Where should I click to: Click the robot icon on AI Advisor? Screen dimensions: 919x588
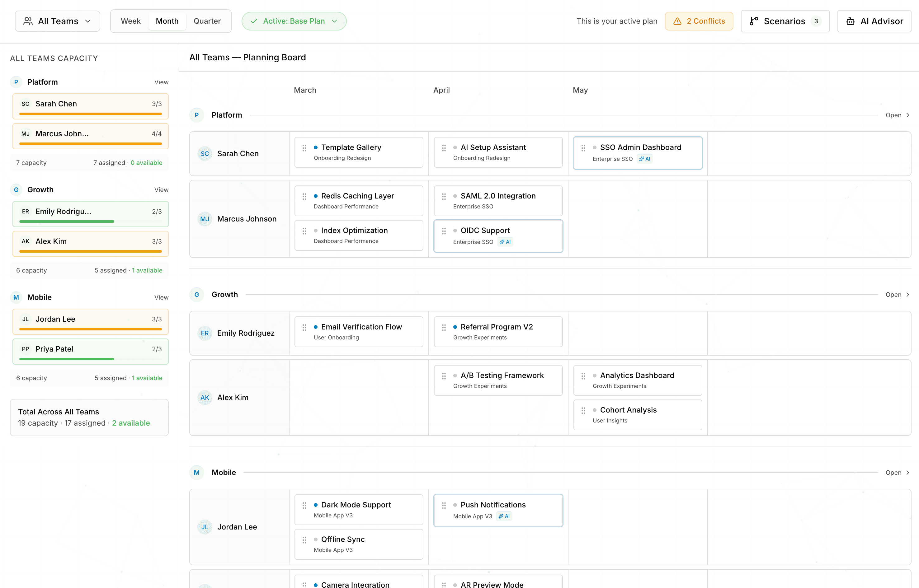pyautogui.click(x=850, y=21)
